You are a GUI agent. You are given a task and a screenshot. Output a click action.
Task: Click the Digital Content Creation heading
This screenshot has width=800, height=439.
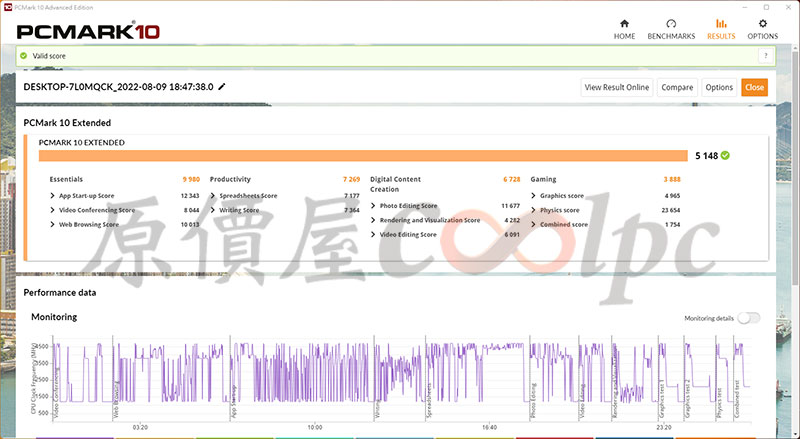[x=395, y=184]
